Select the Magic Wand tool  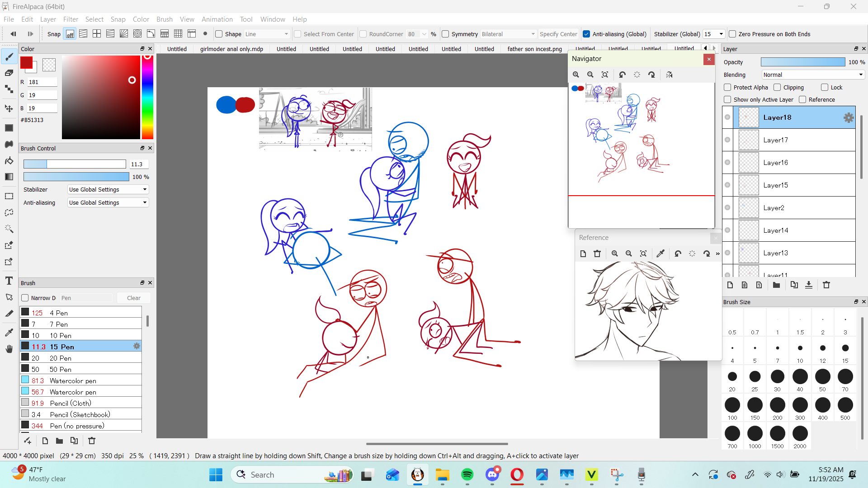click(x=9, y=229)
